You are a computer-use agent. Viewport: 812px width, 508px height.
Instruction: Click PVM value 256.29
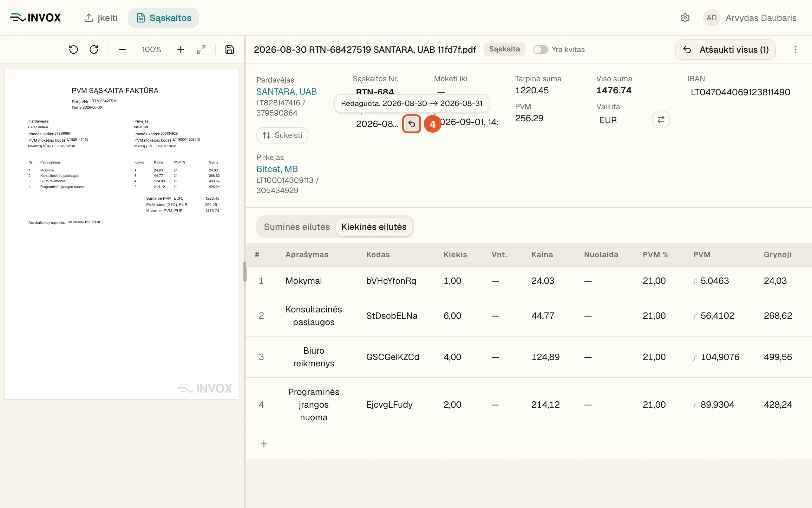[x=529, y=118]
